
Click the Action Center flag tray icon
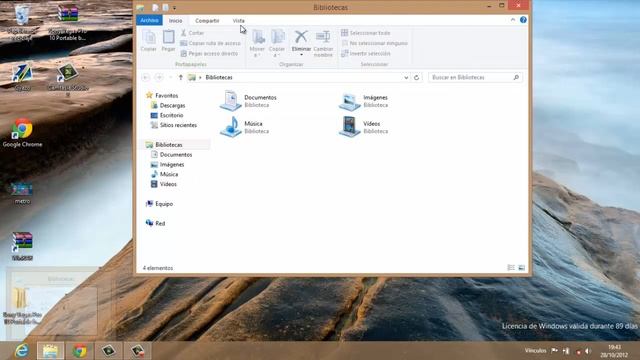tap(554, 351)
